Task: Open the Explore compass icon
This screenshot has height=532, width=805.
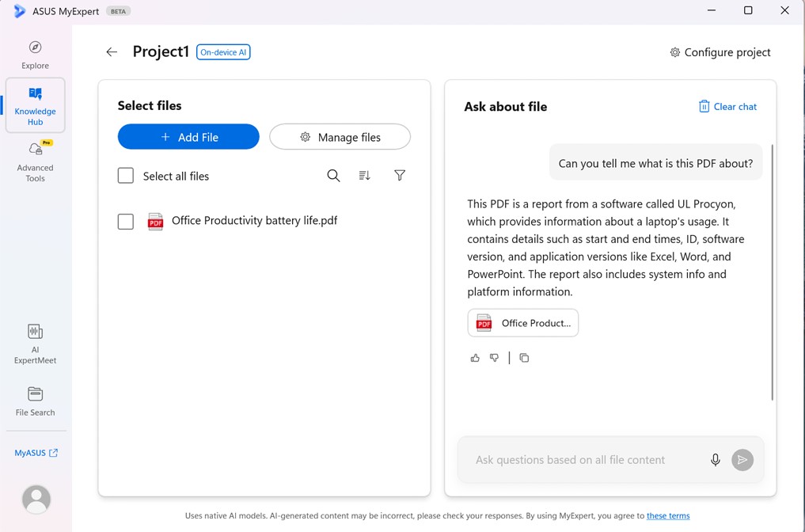Action: coord(35,47)
